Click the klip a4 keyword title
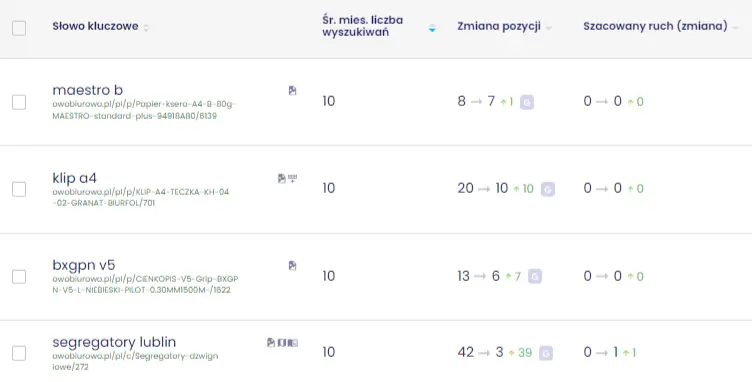The image size is (752, 382). coord(74,178)
